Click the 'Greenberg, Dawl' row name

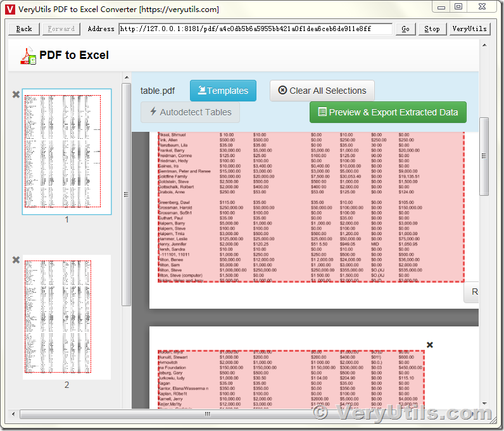tap(174, 202)
